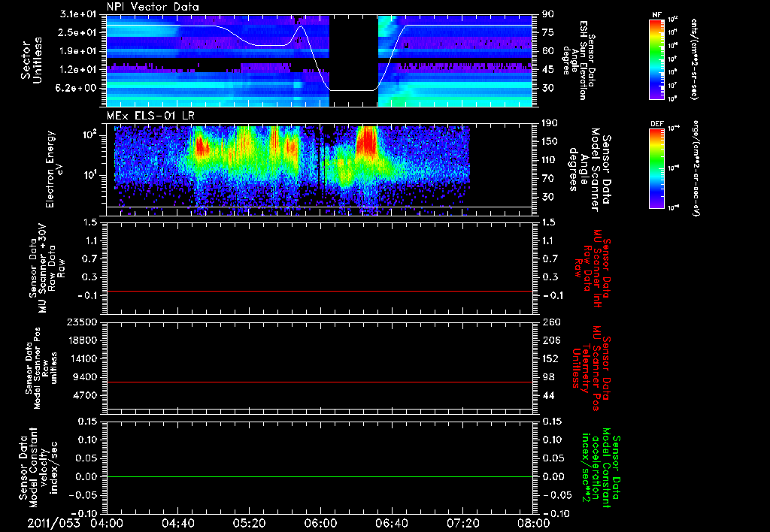Click the NF color scale bar

[x=656, y=59]
